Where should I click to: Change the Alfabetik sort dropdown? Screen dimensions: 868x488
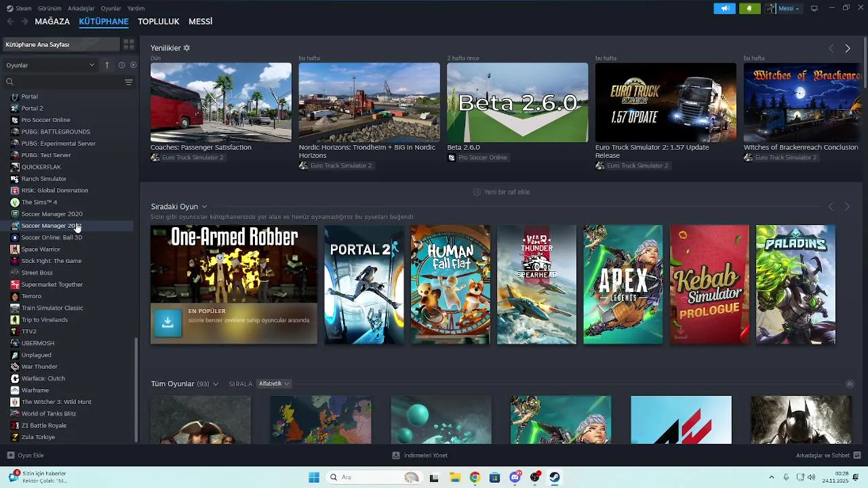274,384
